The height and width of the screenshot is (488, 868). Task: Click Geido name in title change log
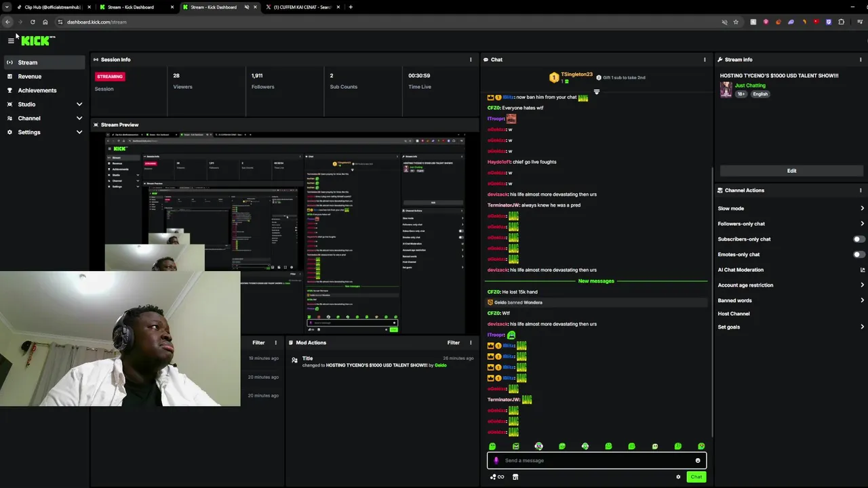(x=441, y=365)
